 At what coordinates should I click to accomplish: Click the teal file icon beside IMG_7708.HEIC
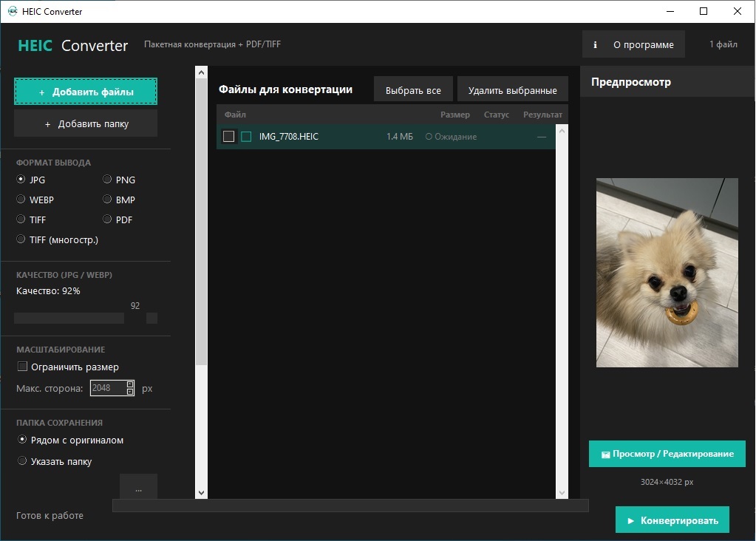(246, 137)
